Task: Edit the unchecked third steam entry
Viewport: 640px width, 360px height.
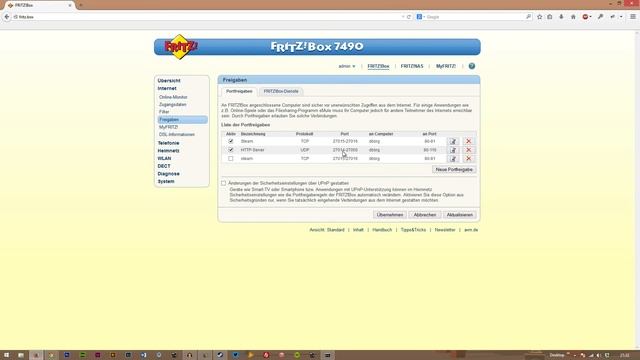Action: point(453,158)
